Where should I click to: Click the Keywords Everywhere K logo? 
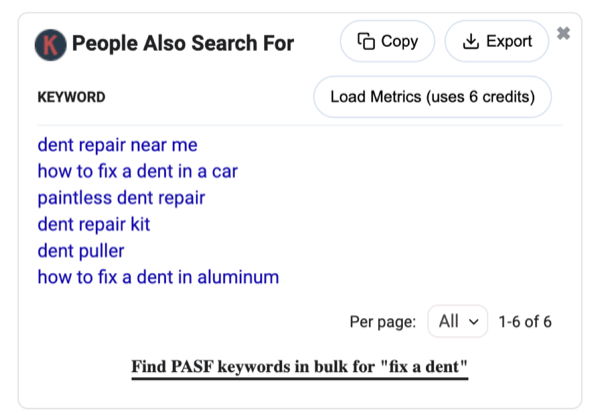pyautogui.click(x=51, y=45)
